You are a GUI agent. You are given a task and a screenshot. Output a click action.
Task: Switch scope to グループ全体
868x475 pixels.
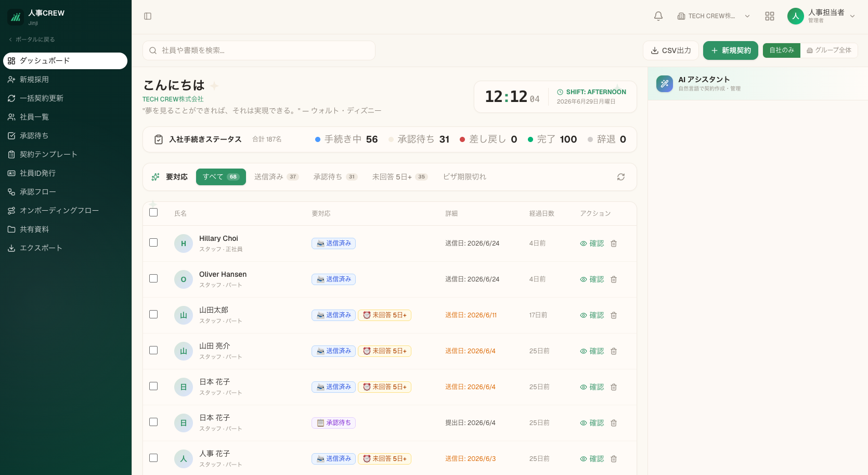(x=829, y=50)
